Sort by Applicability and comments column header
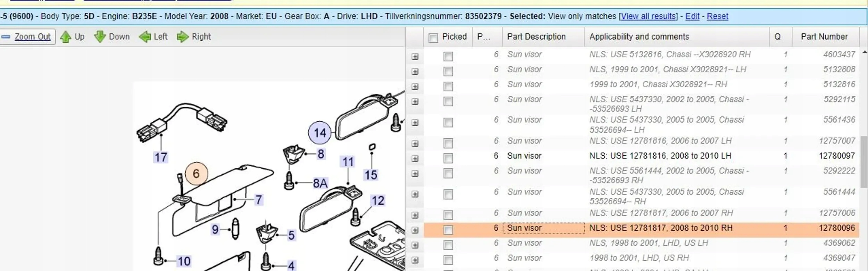 (x=677, y=37)
